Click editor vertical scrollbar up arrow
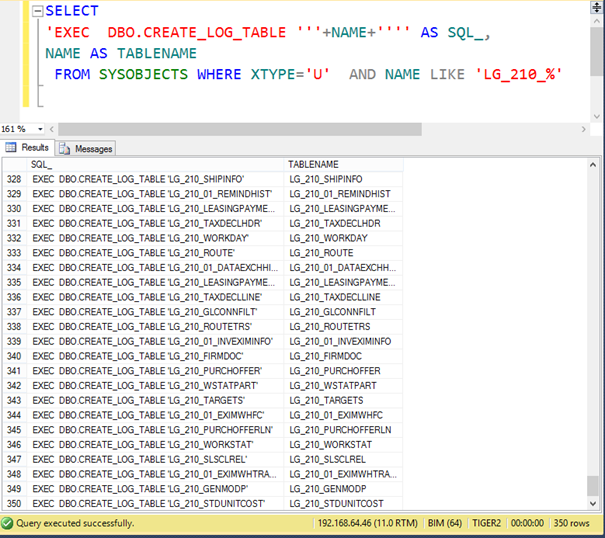Screen dimensions: 605x538 coord(597,21)
